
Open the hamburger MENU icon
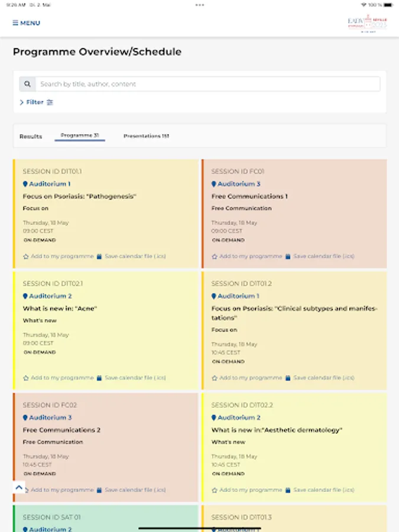tap(15, 22)
